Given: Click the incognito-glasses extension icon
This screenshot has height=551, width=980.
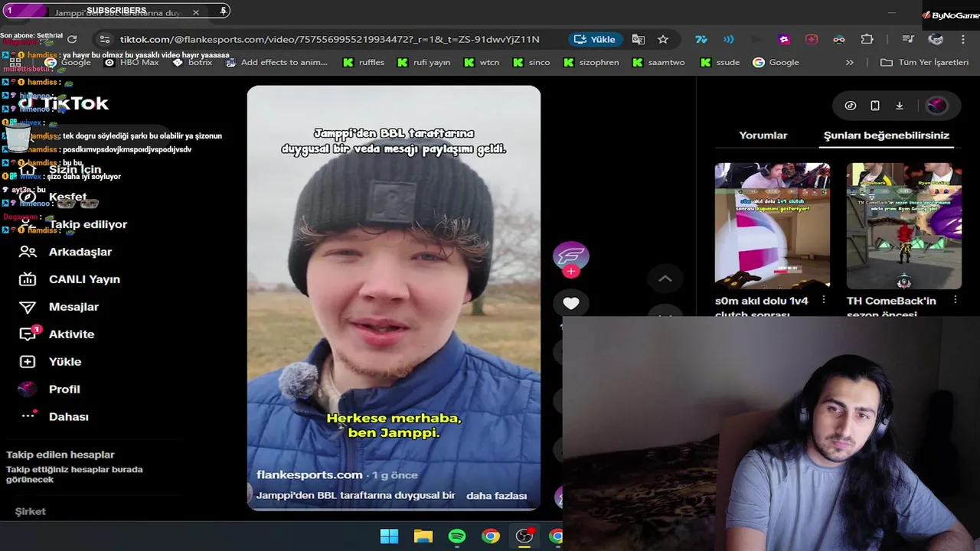Looking at the screenshot, I should coord(839,39).
